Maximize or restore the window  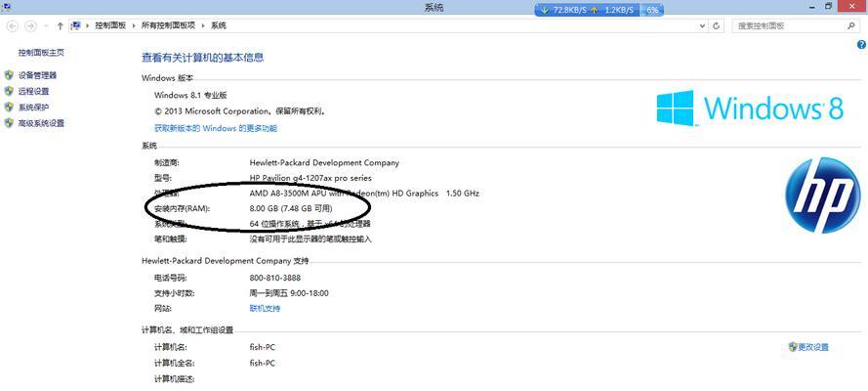[x=828, y=6]
